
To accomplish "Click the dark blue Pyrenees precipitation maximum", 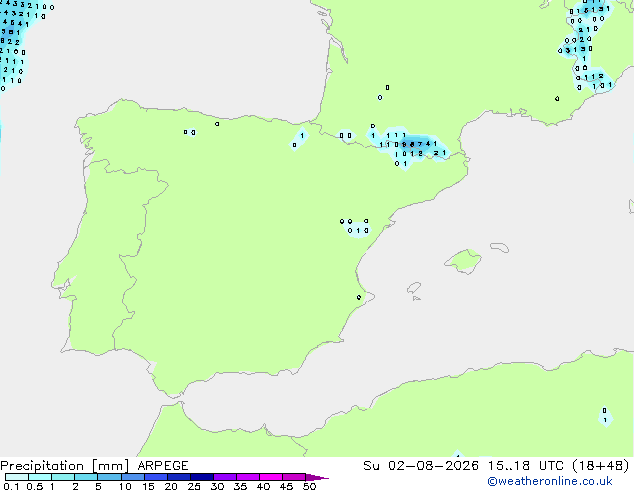I will pos(412,144).
